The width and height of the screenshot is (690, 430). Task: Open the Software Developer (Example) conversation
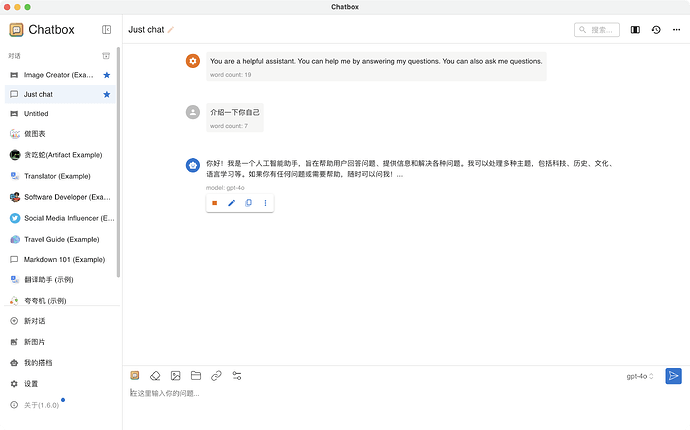(x=60, y=197)
